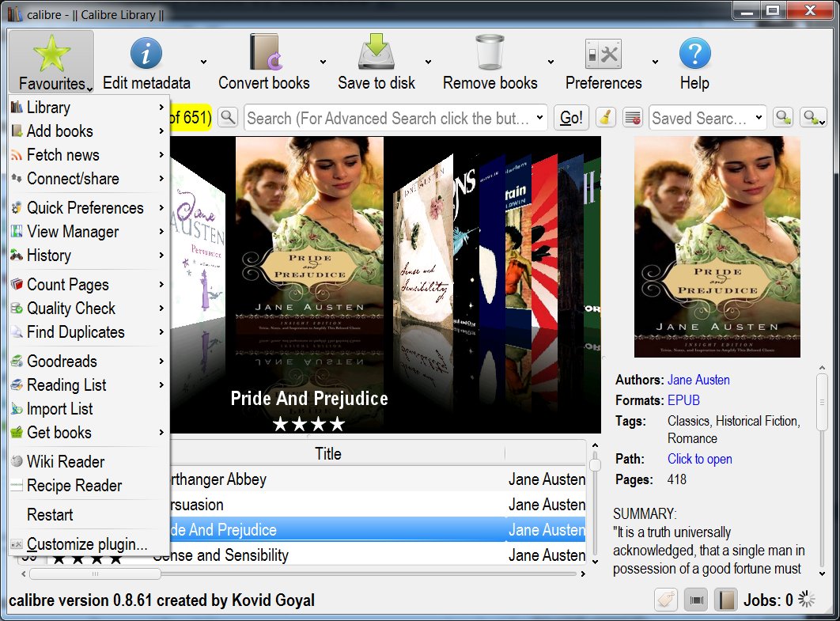Click the Save to disk icon
This screenshot has width=840, height=621.
coord(376,51)
